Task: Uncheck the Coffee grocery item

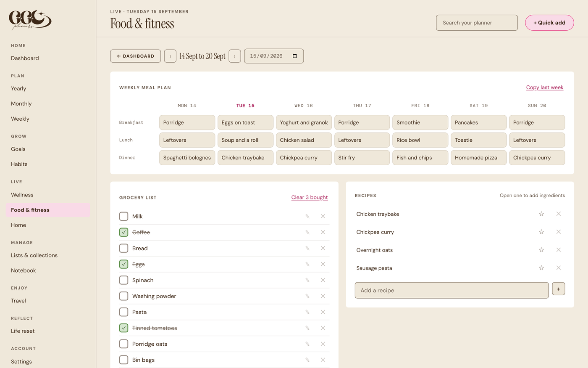Action: pyautogui.click(x=124, y=232)
